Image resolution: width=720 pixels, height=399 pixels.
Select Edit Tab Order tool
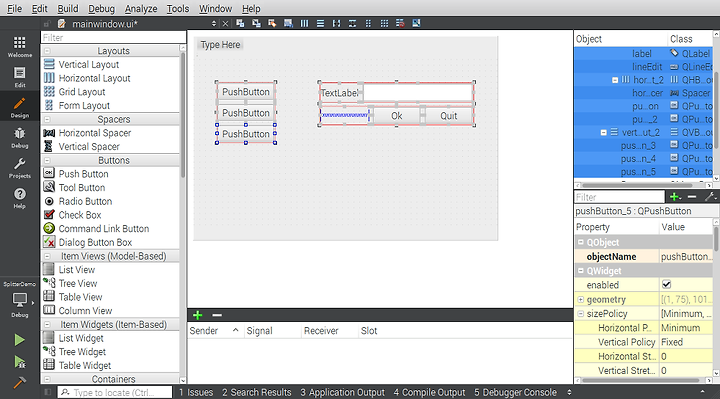pos(288,23)
